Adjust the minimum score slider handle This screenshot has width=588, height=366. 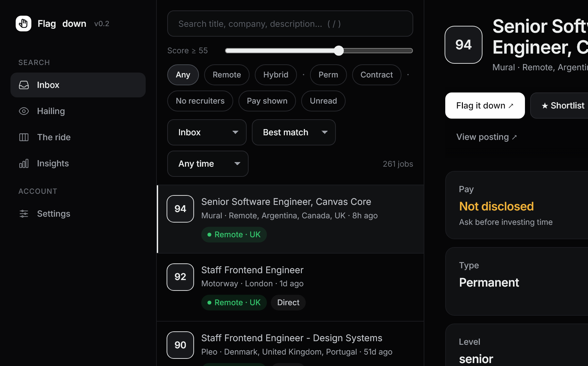339,51
